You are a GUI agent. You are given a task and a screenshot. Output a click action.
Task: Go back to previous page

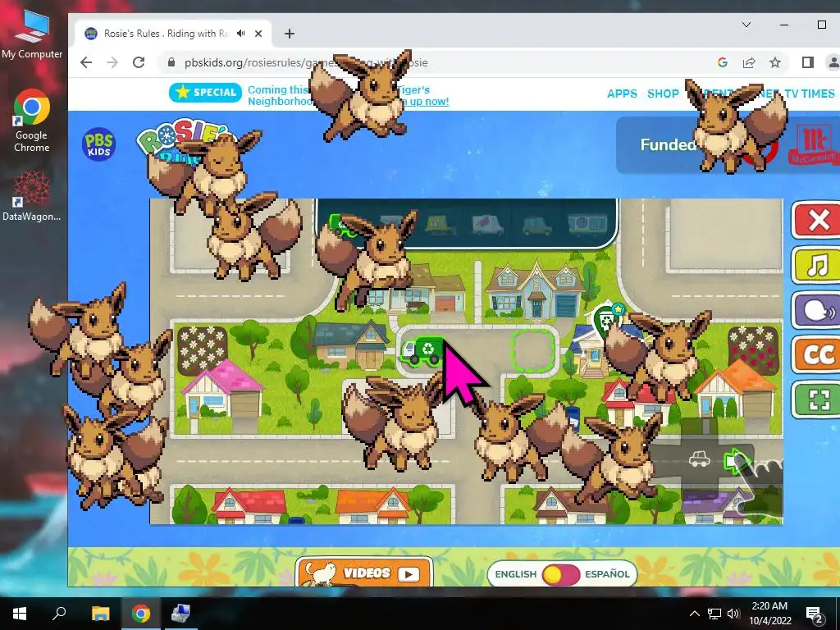[86, 62]
